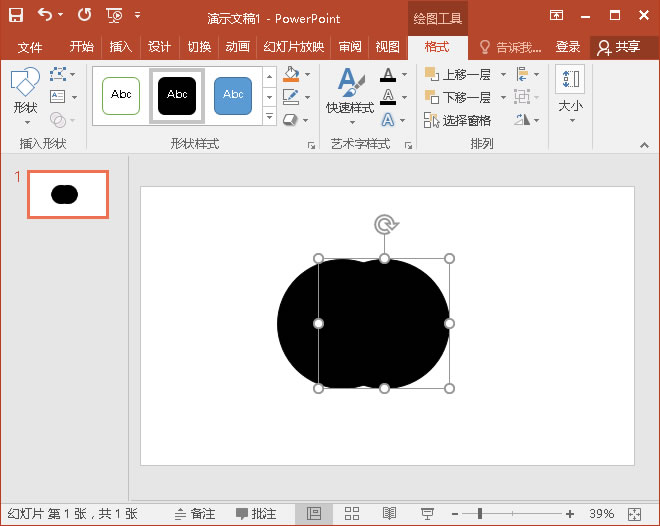660x526 pixels.
Task: Toggle the 备注 notes pane
Action: tap(194, 513)
